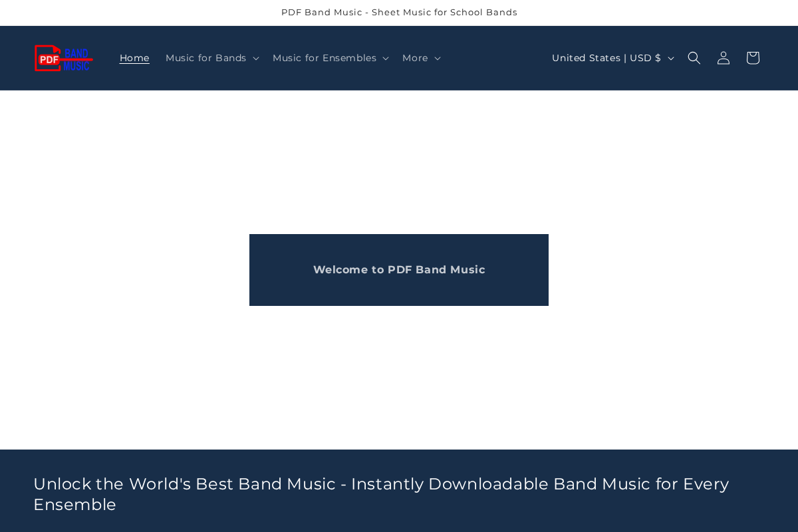Click the Welcome to PDF Band Music banner
798x532 pixels.
click(x=399, y=269)
